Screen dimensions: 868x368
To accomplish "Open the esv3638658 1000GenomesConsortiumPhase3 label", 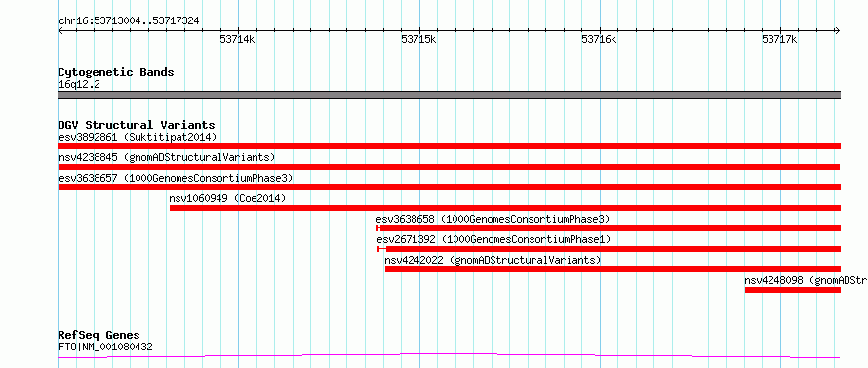I will pyautogui.click(x=493, y=219).
